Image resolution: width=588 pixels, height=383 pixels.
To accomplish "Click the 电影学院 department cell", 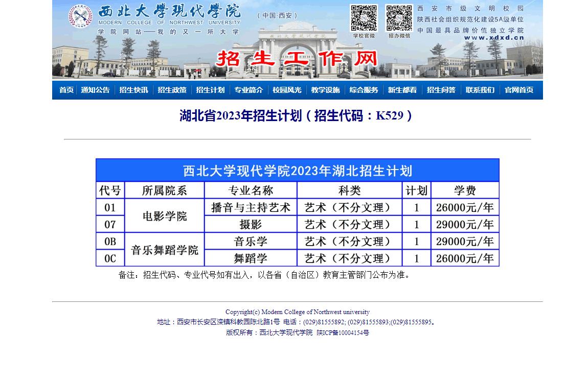I will pos(164,216).
